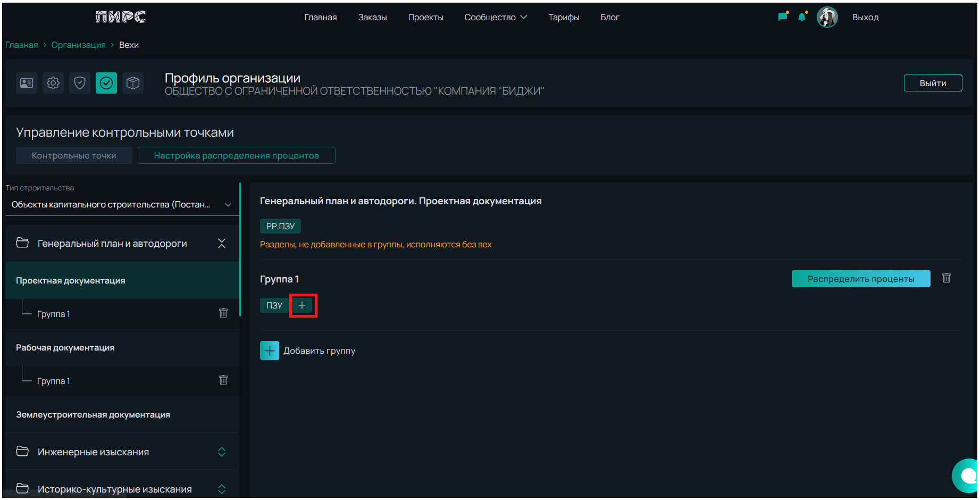Open organization settings gear icon
The width and height of the screenshot is (980, 500).
53,83
